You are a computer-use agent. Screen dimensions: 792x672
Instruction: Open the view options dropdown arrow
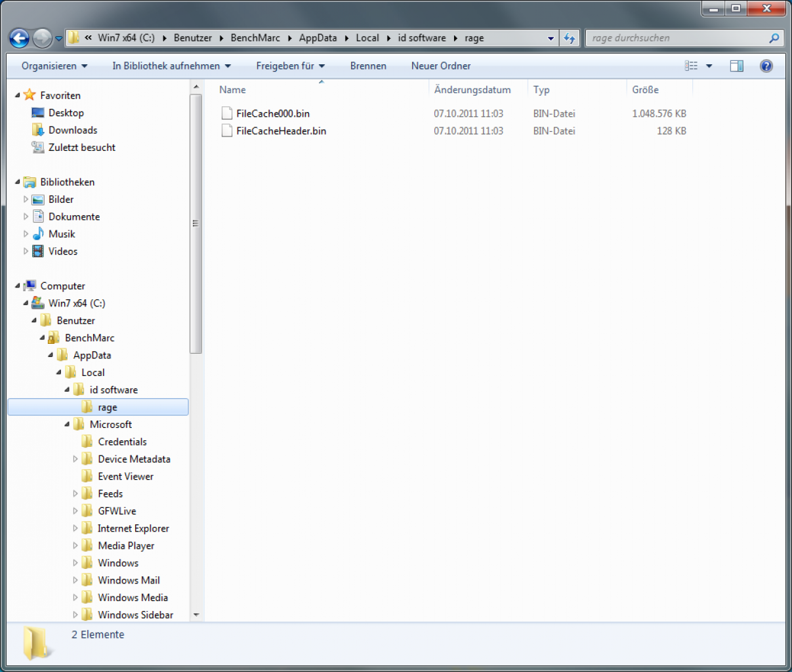[x=709, y=66]
